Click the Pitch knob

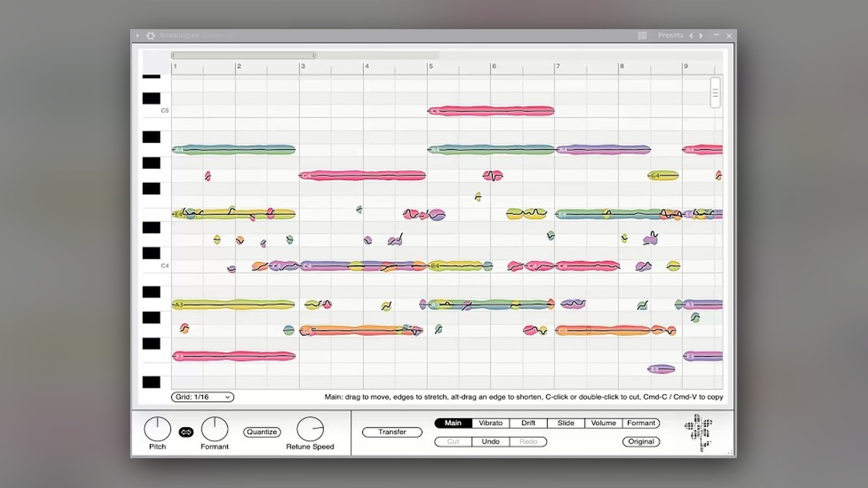pos(157,429)
